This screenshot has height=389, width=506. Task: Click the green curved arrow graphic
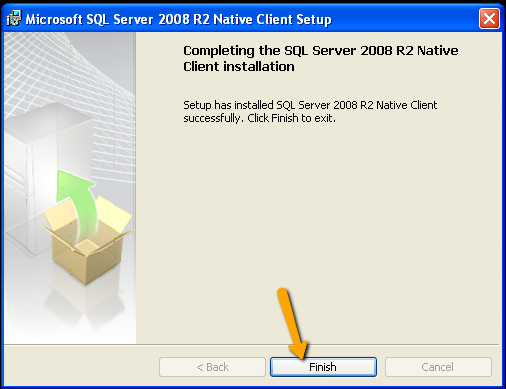pyautogui.click(x=78, y=203)
